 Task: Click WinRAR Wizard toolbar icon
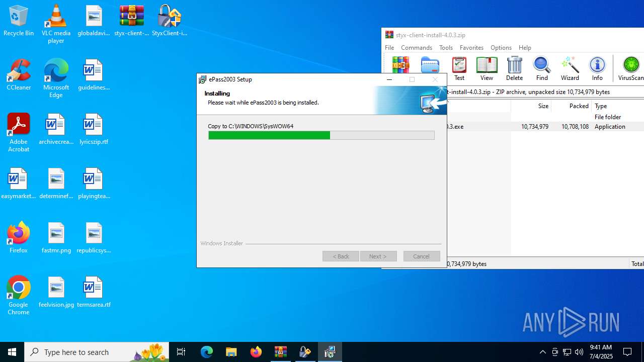click(570, 69)
